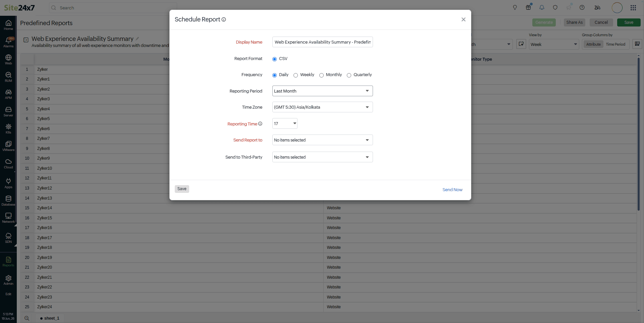
Task: Click the lightbulb tips icon
Action: (x=515, y=7)
